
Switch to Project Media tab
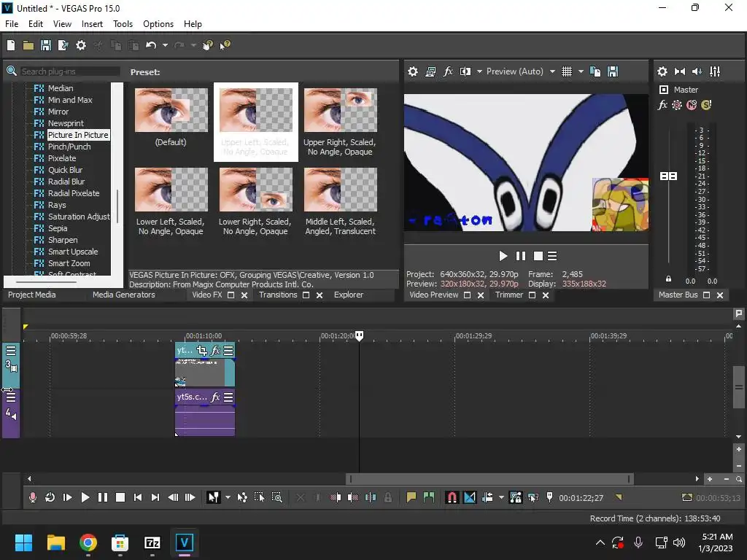tap(32, 295)
